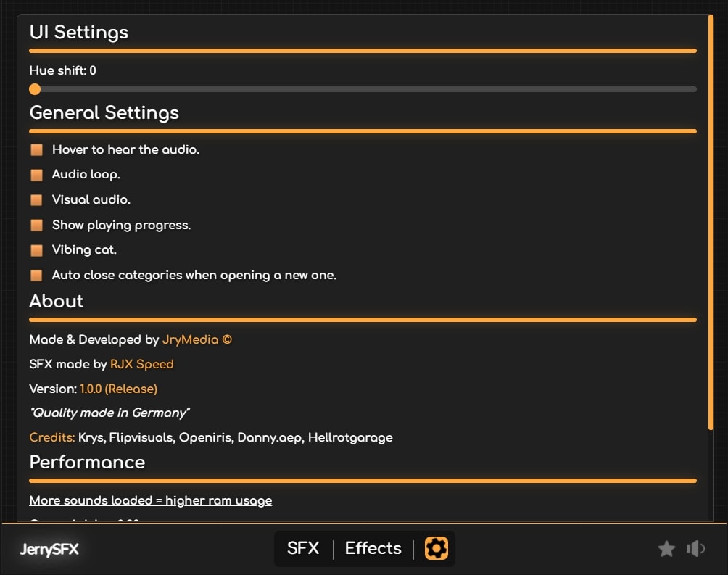Switch to the SFX tab
728x575 pixels.
303,548
